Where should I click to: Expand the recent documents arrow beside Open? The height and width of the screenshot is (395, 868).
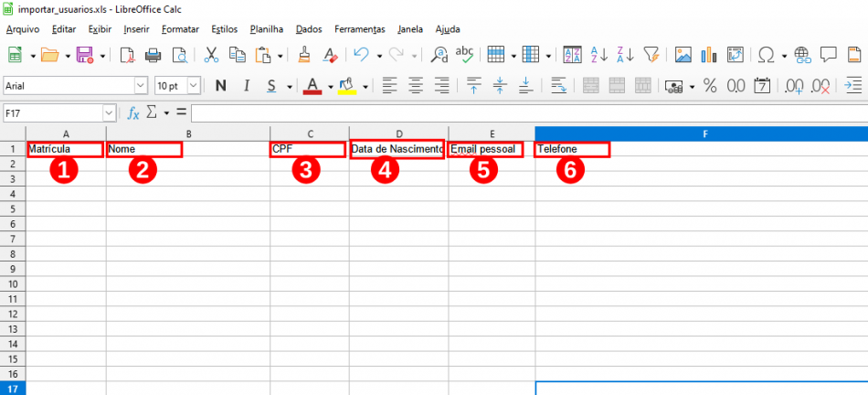tap(68, 56)
